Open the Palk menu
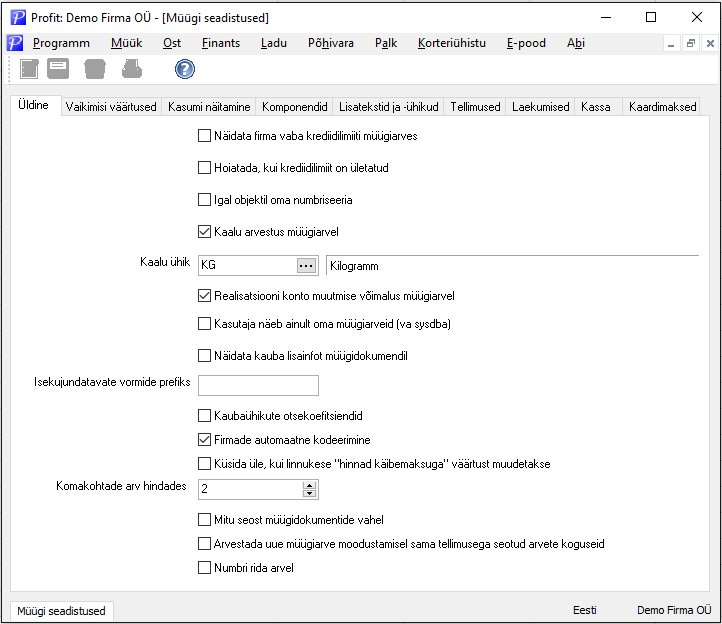Screen dimensions: 722x624 pyautogui.click(x=386, y=43)
